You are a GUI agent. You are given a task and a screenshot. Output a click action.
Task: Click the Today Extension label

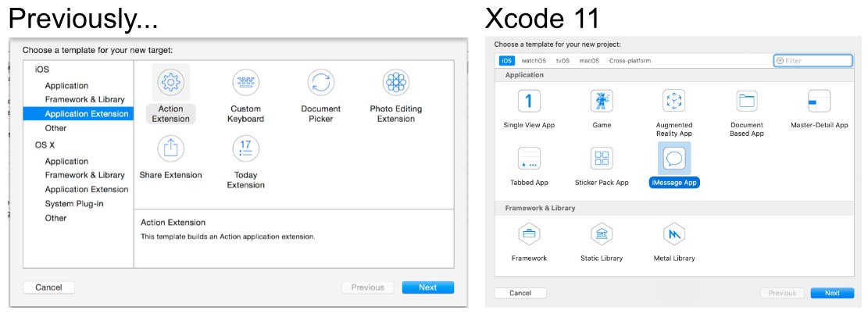tap(246, 180)
